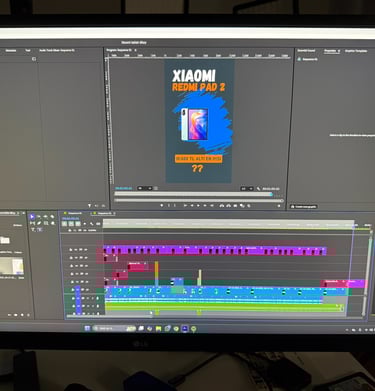Open Premiere Pro icon in taskbar
Image resolution: width=375 pixels, height=391 pixels.
[185, 328]
